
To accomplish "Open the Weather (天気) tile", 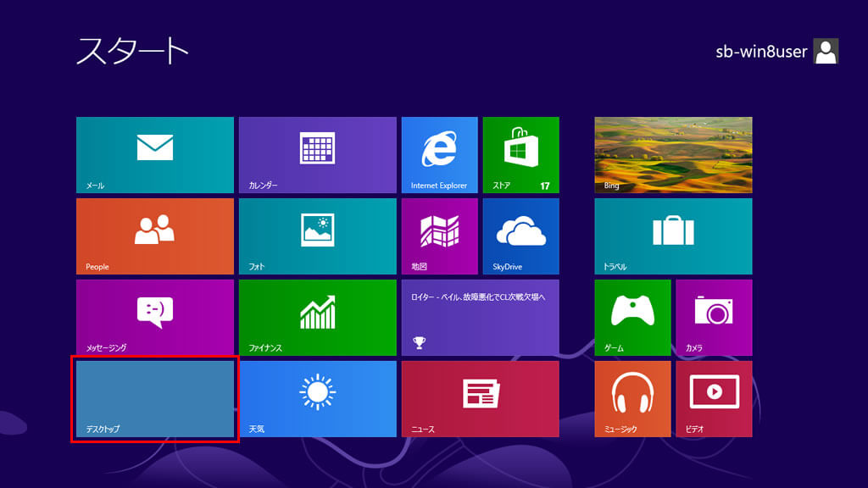I will click(317, 398).
